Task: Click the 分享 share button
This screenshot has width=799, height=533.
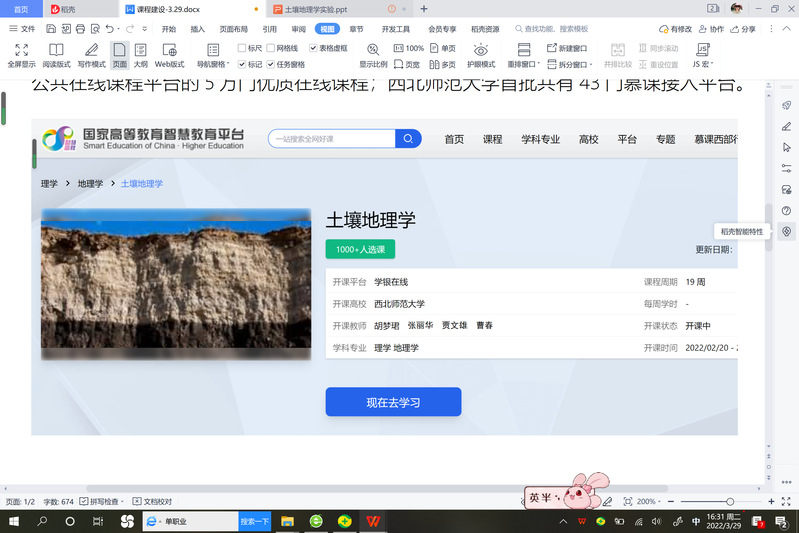Action: (743, 29)
